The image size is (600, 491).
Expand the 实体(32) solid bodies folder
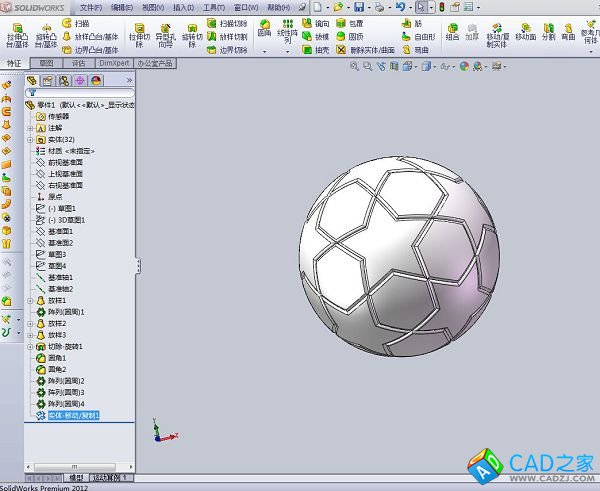point(29,139)
